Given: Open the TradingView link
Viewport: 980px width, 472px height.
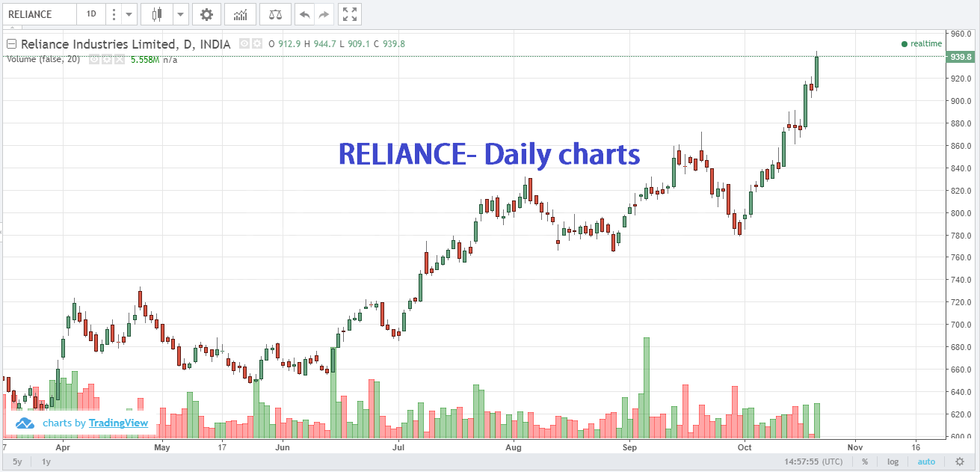Looking at the screenshot, I should tap(118, 423).
